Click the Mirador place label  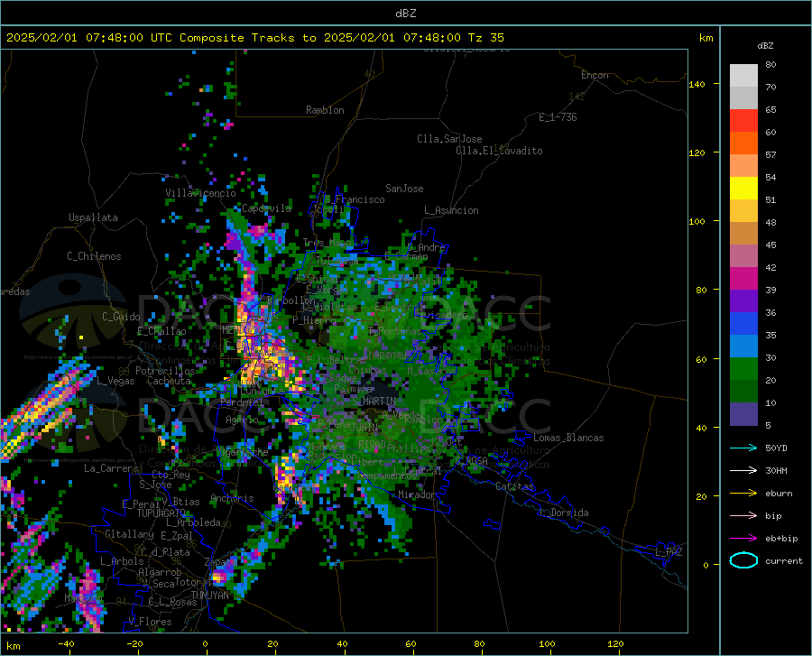416,494
